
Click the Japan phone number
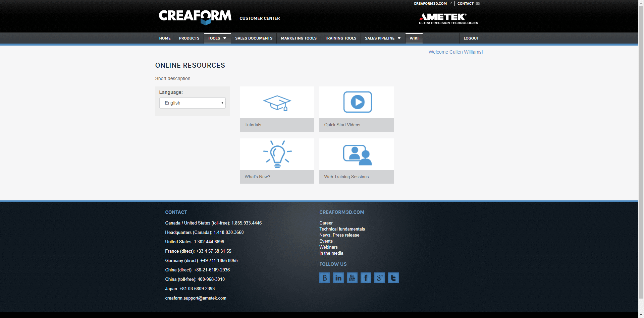(x=197, y=289)
